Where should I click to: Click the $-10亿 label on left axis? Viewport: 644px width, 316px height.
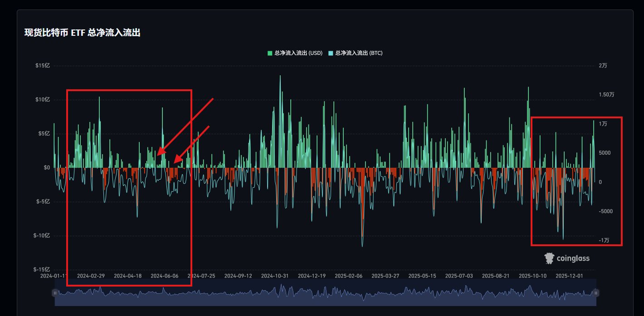point(41,236)
